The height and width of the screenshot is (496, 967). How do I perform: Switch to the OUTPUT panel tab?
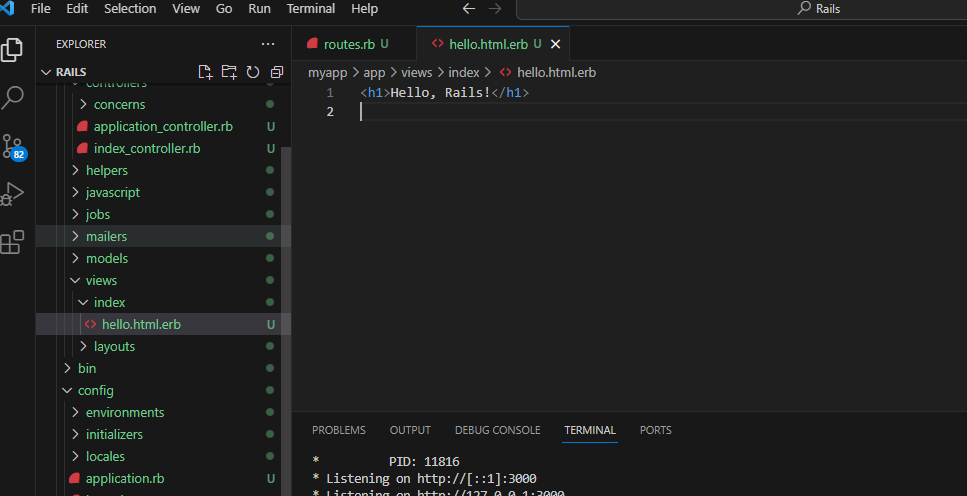[410, 430]
